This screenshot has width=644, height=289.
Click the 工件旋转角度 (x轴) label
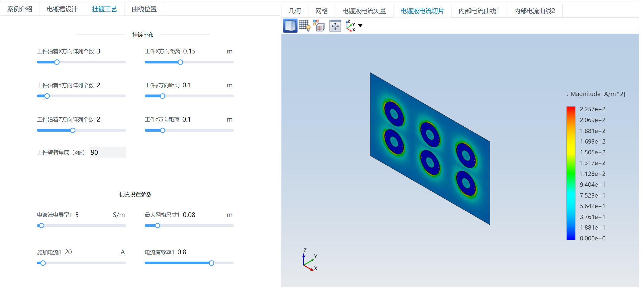61,152
